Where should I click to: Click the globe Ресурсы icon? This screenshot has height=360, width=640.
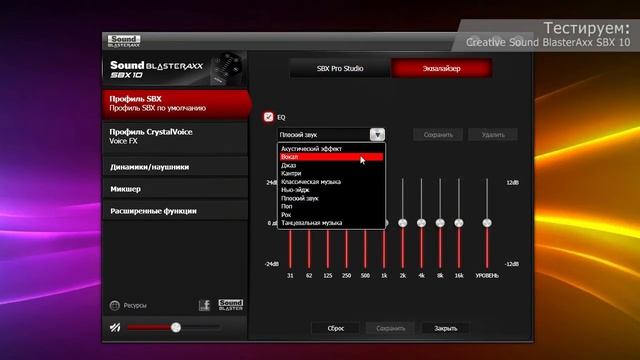coord(115,305)
